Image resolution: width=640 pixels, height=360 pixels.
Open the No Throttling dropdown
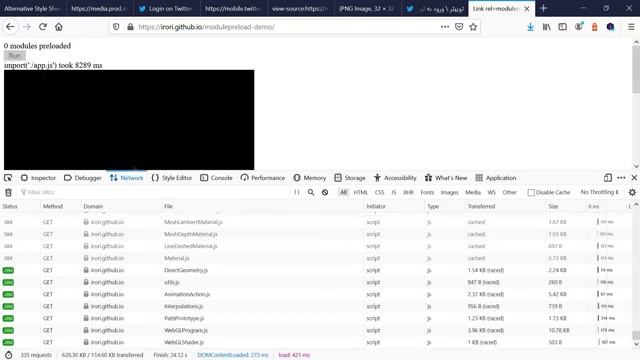tap(600, 192)
